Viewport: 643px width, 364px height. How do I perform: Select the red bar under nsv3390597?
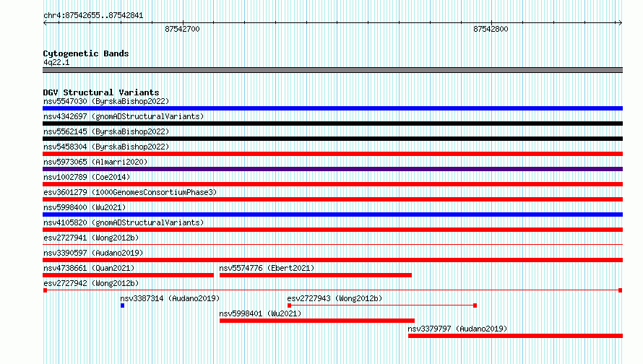332,260
